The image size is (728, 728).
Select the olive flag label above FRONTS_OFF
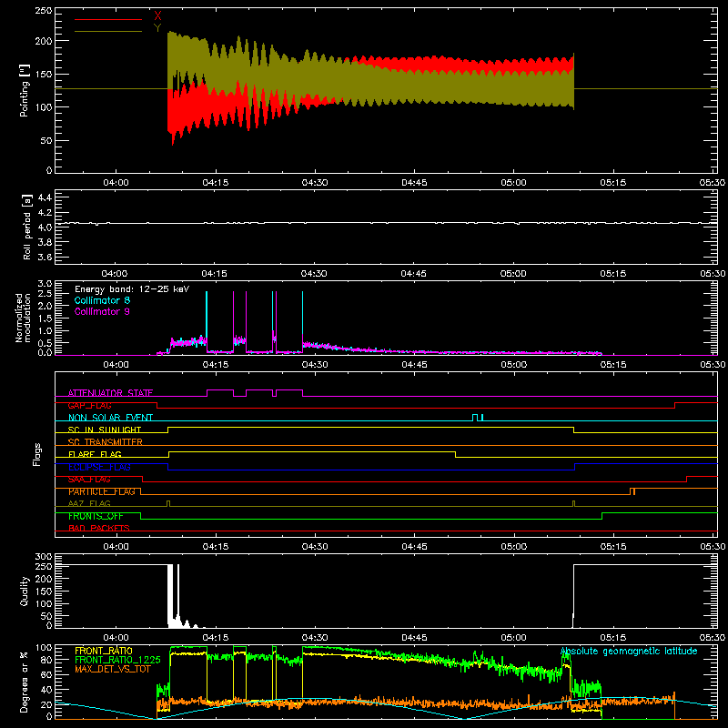(x=89, y=503)
